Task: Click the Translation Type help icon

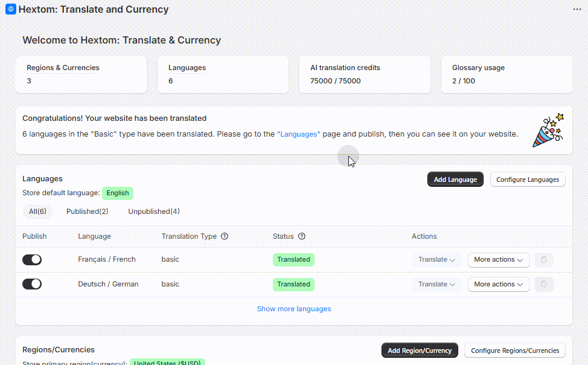Action: (x=224, y=236)
